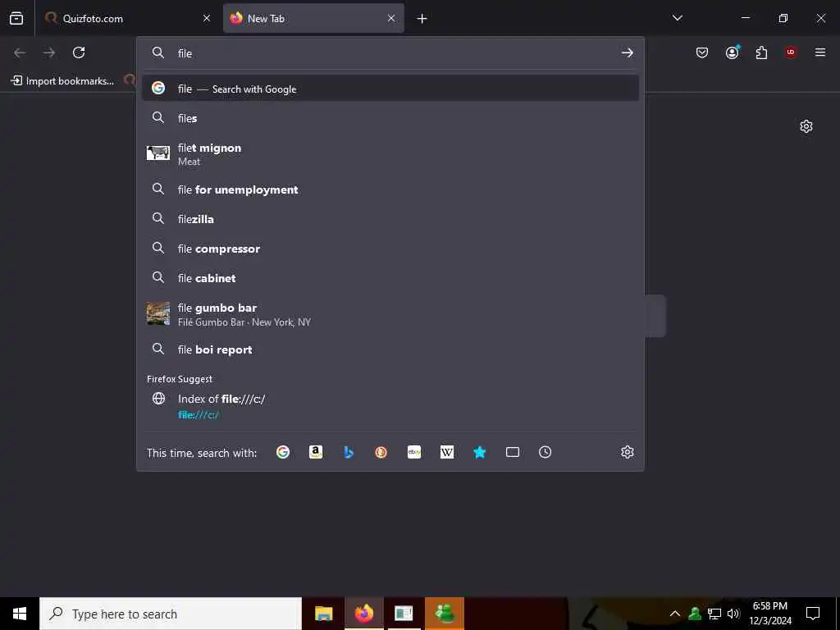Open the uBlock Origin extension icon

(791, 52)
